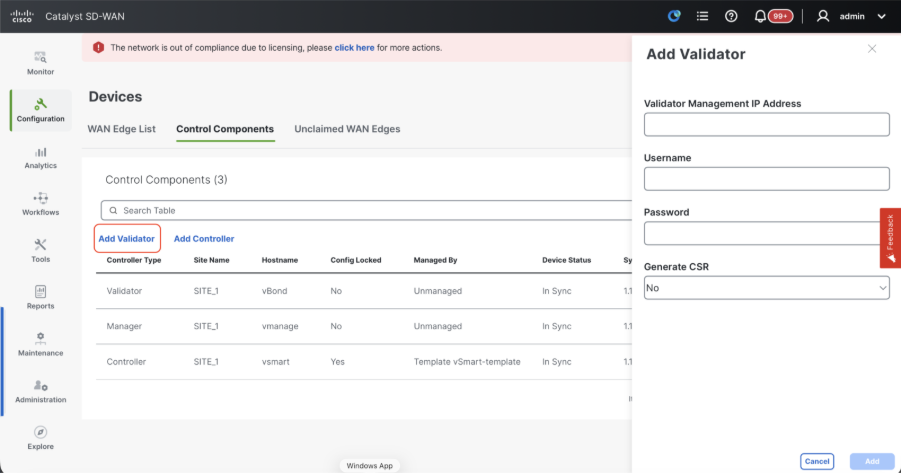Open the Tools sidebar section

coord(40,250)
